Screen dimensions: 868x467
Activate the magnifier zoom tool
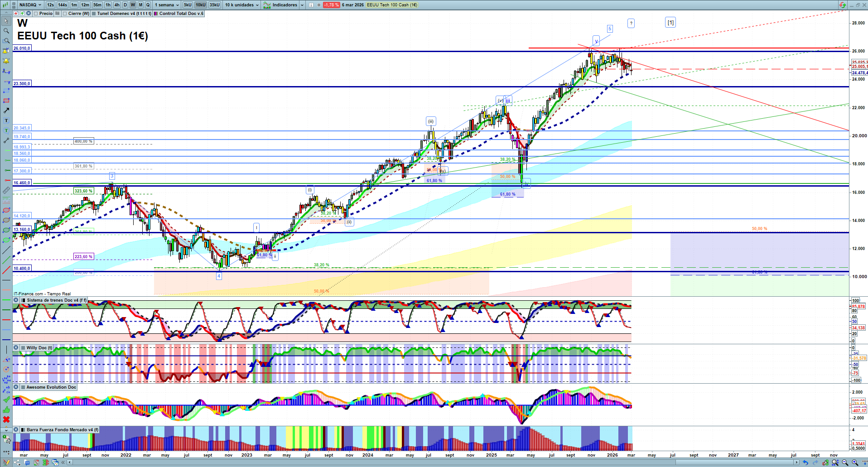tap(6, 31)
